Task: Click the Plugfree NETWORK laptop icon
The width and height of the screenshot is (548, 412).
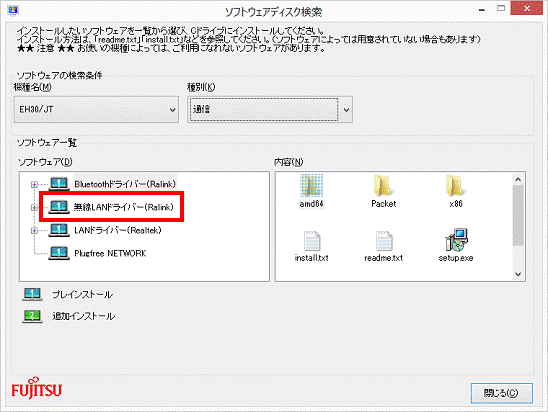Action: pyautogui.click(x=59, y=253)
